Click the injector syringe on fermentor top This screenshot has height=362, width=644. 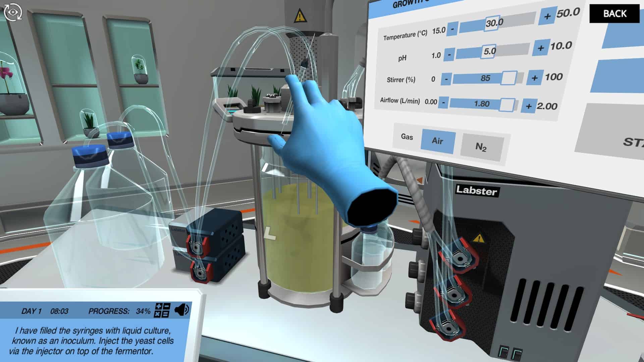point(305,64)
